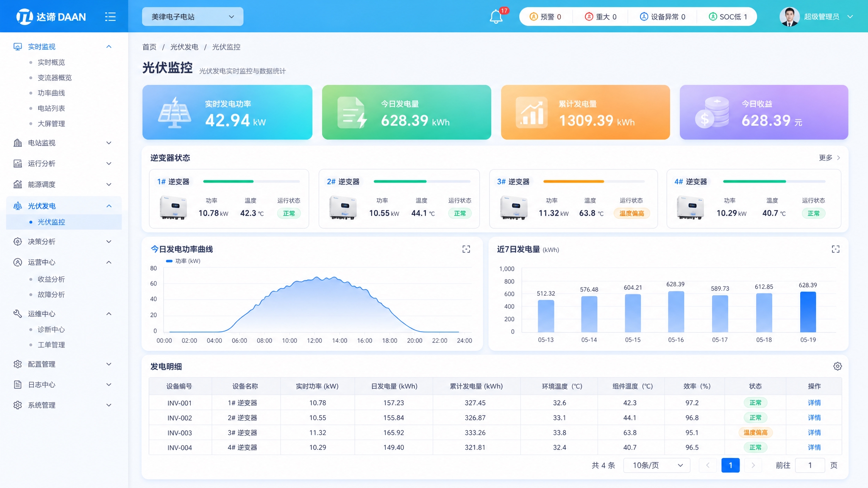The image size is (868, 488).
Task: Fullscreen the 近7日发电量 chart
Action: 835,249
